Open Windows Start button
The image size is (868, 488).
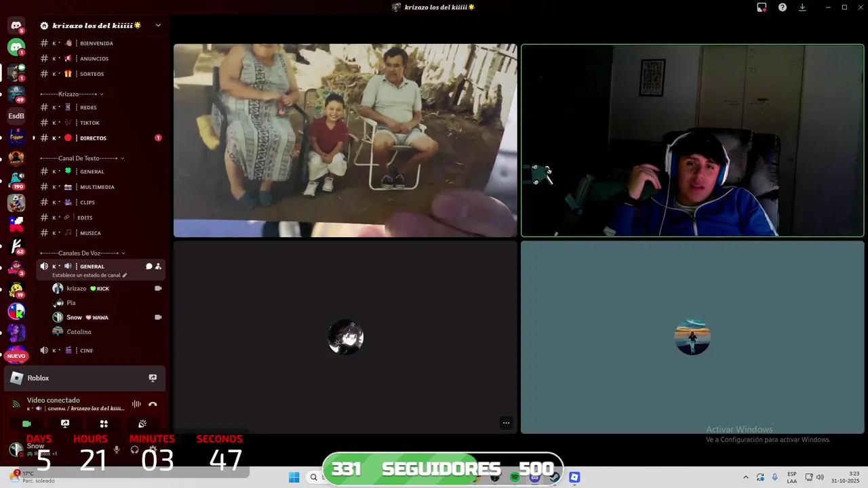coord(294,477)
